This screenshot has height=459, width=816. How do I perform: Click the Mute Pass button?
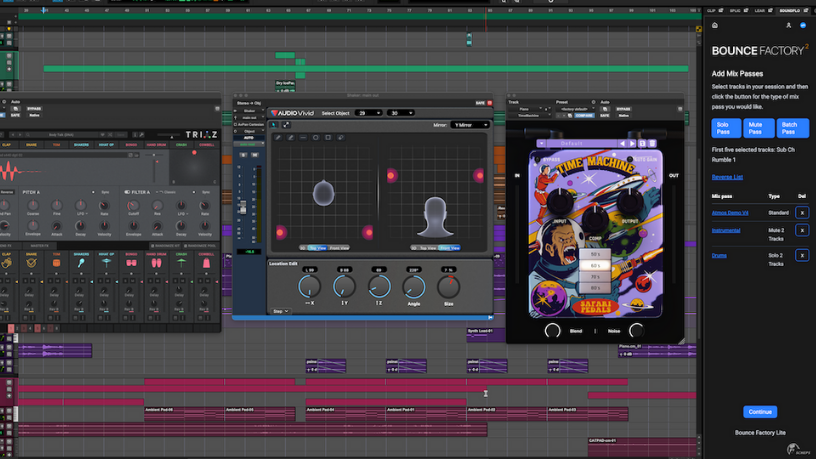tap(759, 128)
